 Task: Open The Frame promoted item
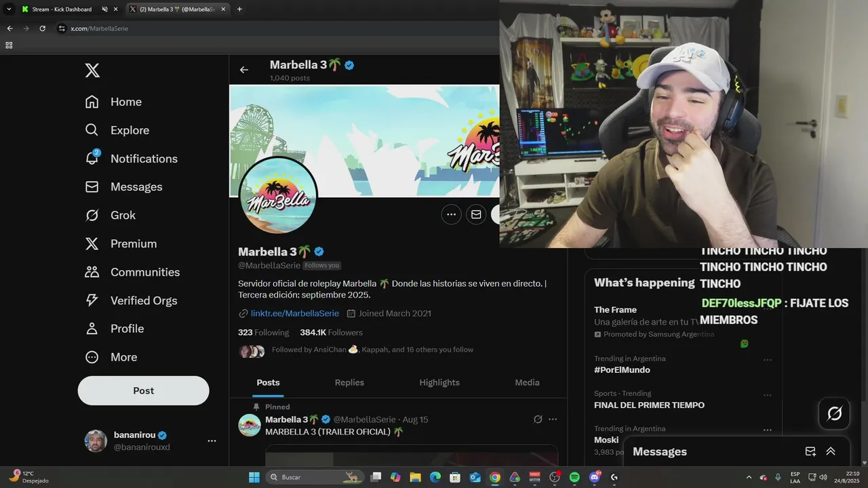pyautogui.click(x=615, y=310)
